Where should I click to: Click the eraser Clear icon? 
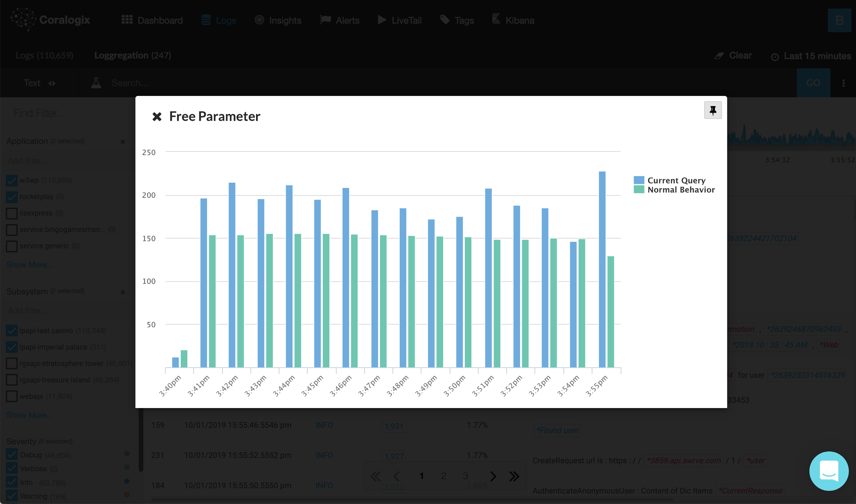(x=719, y=56)
